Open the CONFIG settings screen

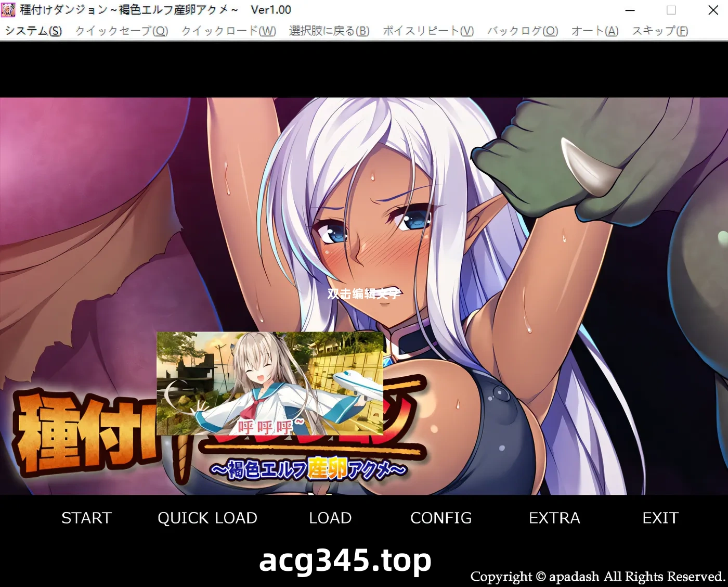pos(441,518)
